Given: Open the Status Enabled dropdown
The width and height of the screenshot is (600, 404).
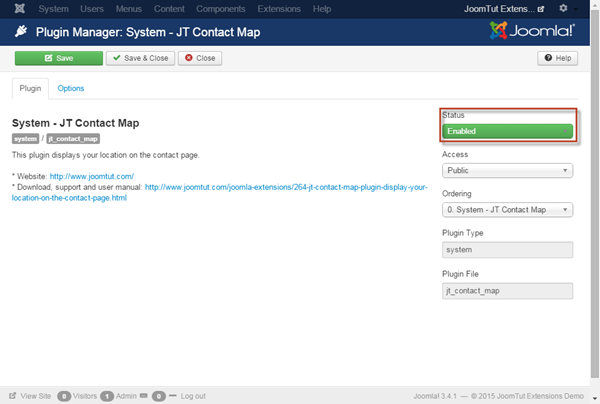Looking at the screenshot, I should [x=507, y=131].
